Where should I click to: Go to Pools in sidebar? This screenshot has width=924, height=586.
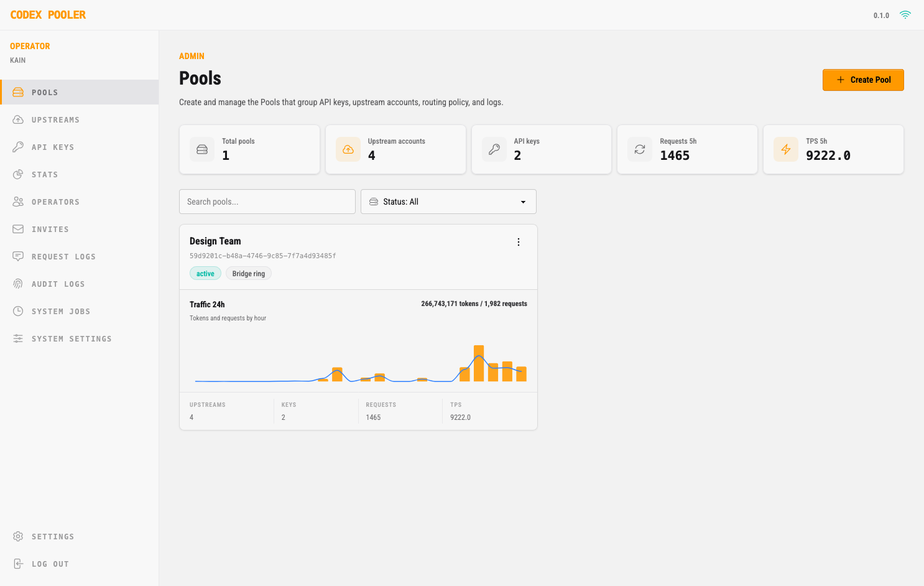click(80, 92)
